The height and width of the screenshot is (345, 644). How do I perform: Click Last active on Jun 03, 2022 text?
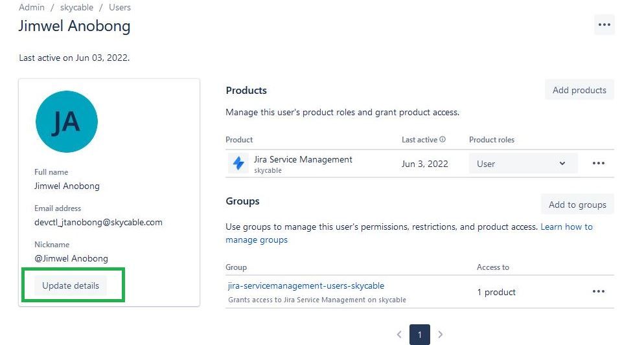click(75, 58)
